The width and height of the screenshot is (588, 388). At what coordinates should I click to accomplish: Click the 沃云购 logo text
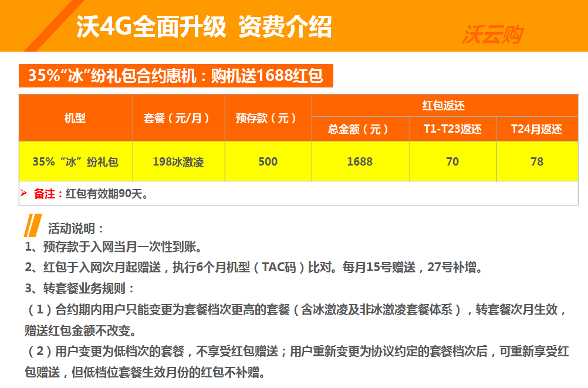(x=492, y=35)
